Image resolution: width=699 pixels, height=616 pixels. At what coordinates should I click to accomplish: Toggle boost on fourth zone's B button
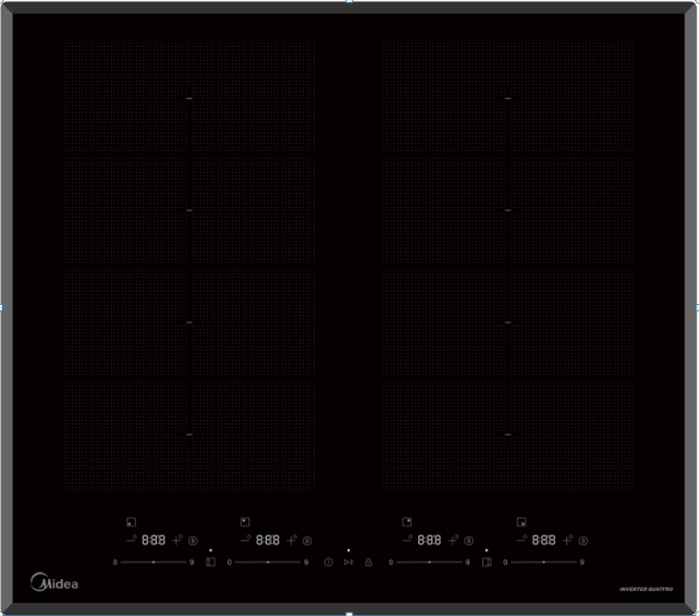(x=584, y=540)
